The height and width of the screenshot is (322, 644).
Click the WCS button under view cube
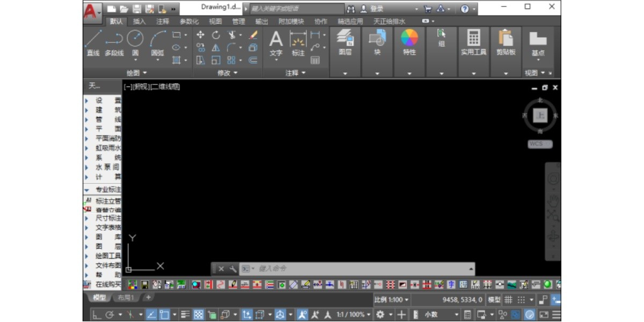(x=540, y=144)
